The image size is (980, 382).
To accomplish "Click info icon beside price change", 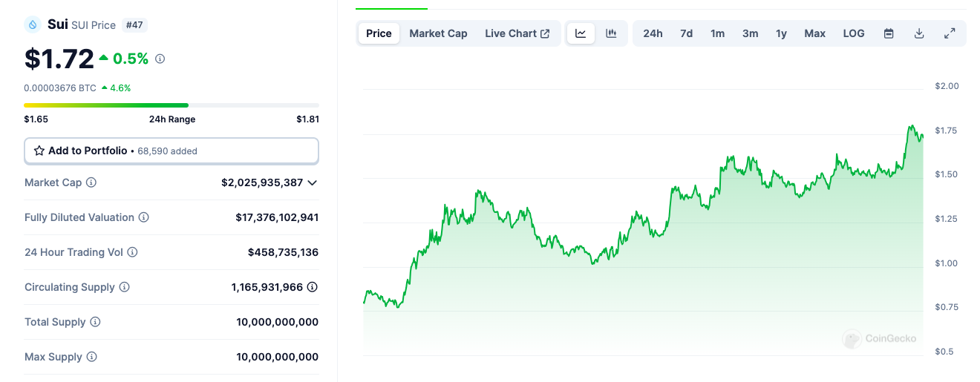I will 160,59.
